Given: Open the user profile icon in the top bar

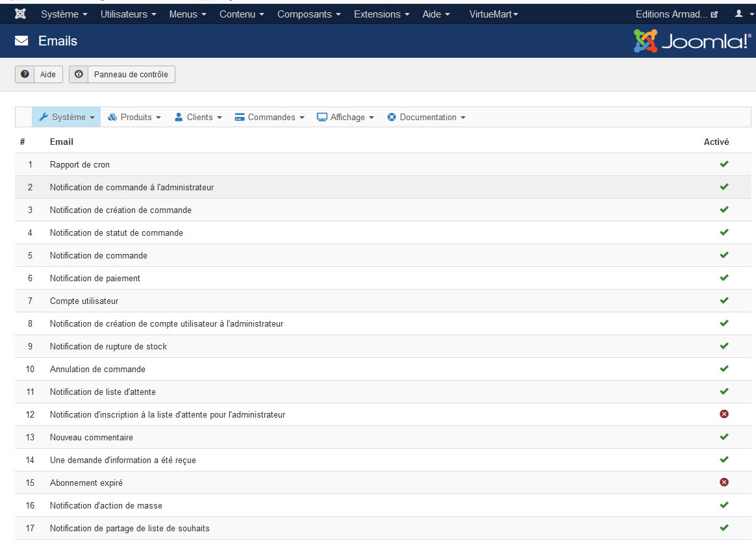Looking at the screenshot, I should pyautogui.click(x=738, y=14).
